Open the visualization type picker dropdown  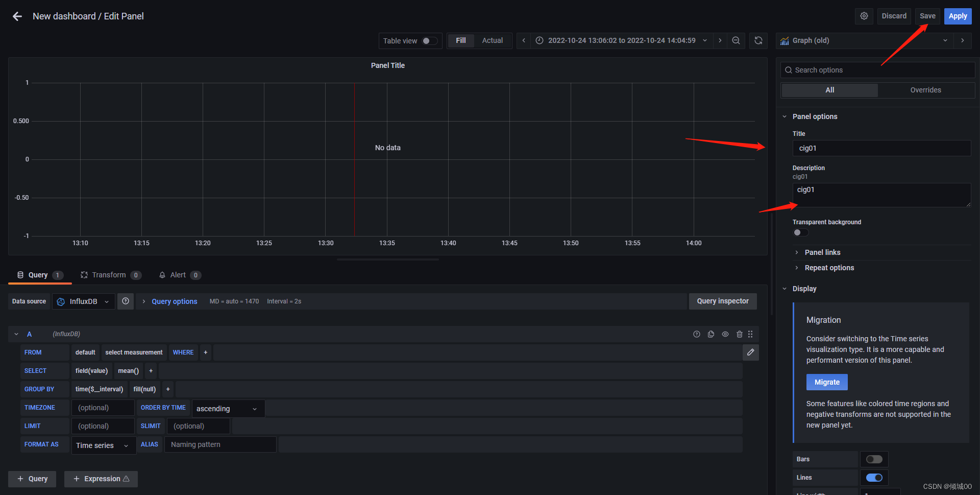tap(865, 40)
